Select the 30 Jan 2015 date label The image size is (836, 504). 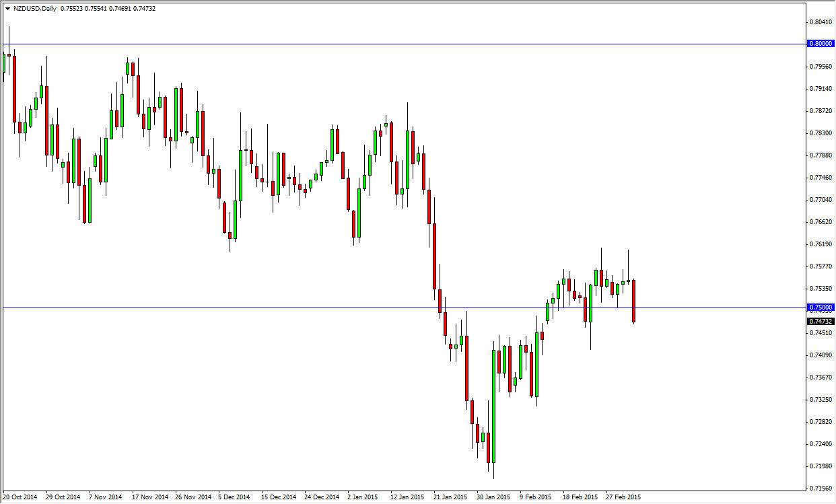click(x=493, y=497)
